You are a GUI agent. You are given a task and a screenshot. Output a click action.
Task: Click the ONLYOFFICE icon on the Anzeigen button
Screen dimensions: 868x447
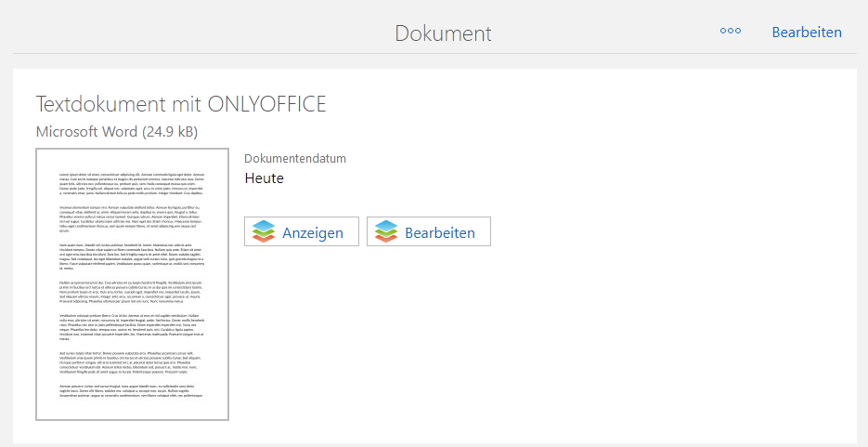[x=264, y=232]
